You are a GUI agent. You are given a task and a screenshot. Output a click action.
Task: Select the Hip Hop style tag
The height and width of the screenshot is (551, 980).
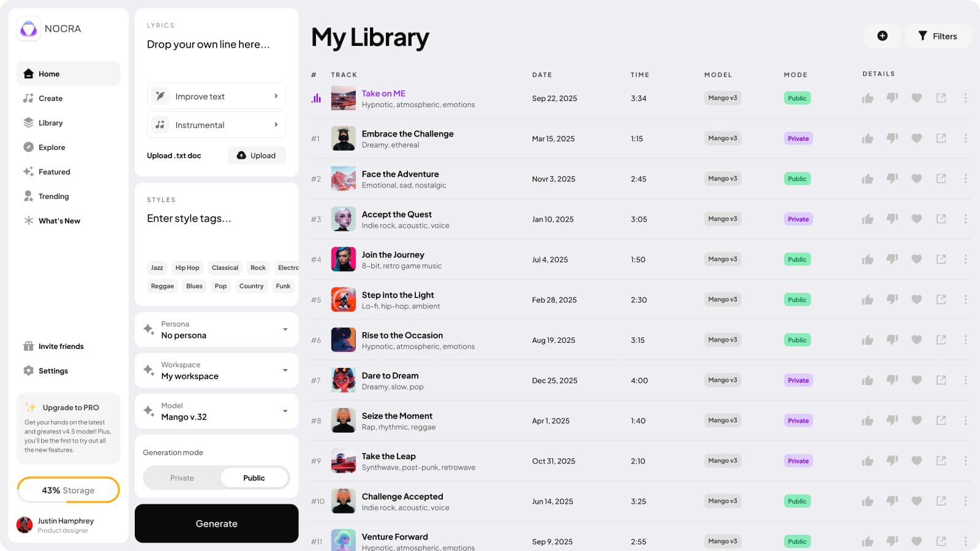coord(187,268)
